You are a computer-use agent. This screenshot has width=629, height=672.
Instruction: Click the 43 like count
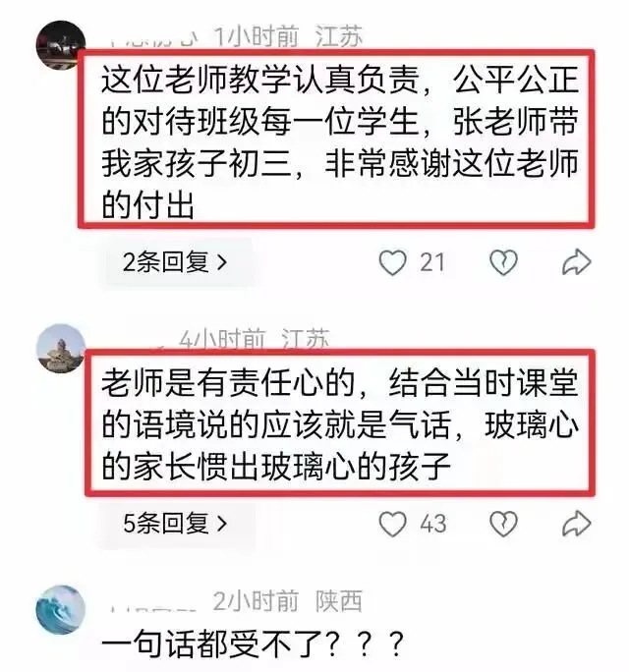[x=433, y=524]
